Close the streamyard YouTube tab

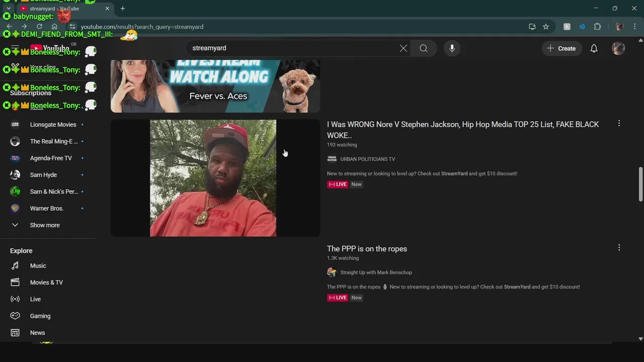coord(107,9)
